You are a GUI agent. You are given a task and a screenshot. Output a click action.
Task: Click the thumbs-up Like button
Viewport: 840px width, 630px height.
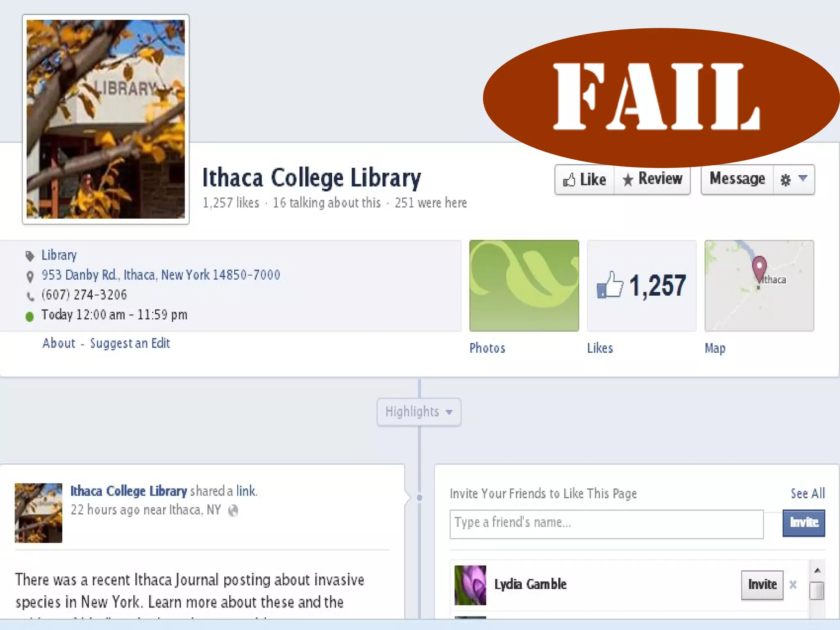(x=584, y=180)
